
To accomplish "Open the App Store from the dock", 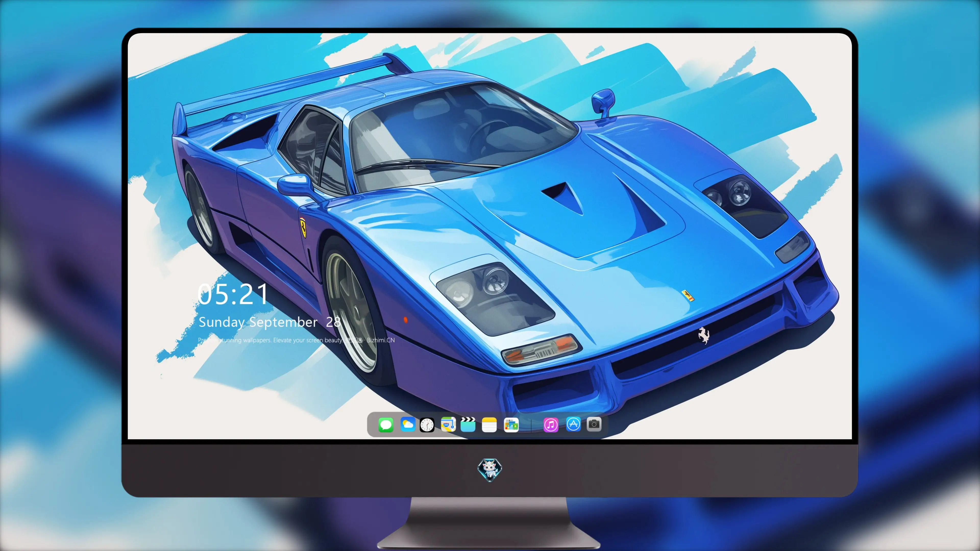I will coord(573,424).
